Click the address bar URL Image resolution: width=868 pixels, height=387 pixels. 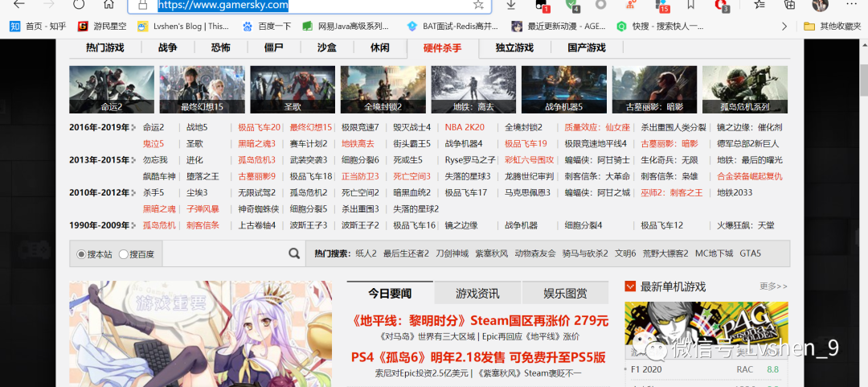(223, 6)
